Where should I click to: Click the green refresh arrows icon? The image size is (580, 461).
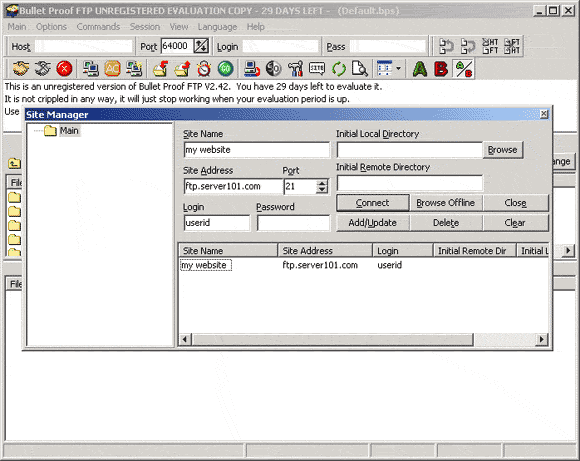339,69
